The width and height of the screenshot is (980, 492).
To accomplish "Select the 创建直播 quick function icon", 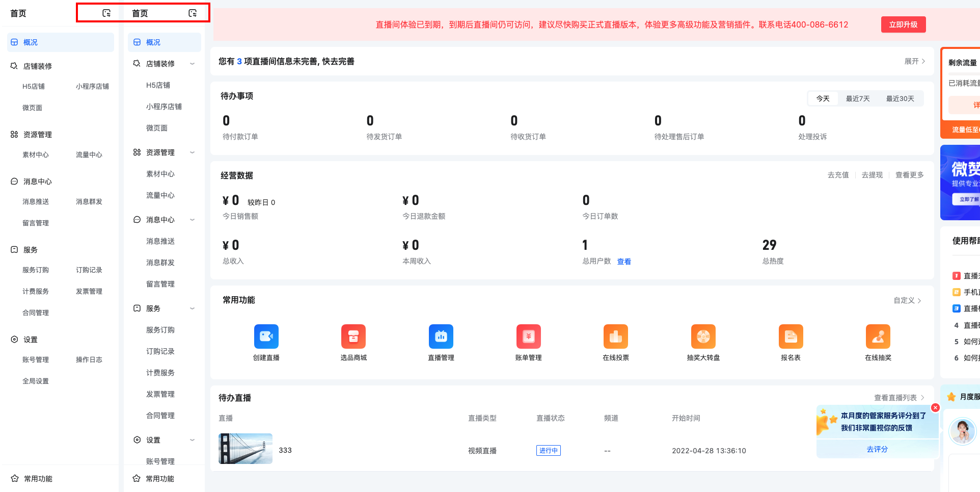I will pos(266,336).
